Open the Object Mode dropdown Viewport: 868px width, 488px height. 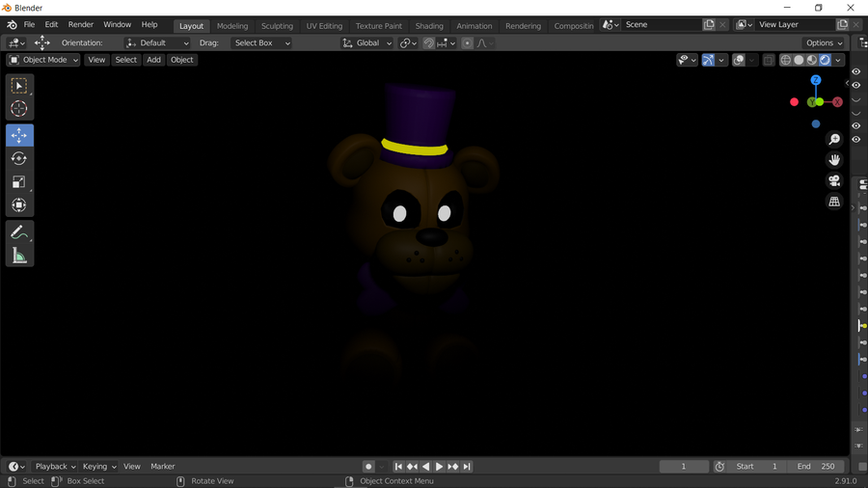(43, 60)
